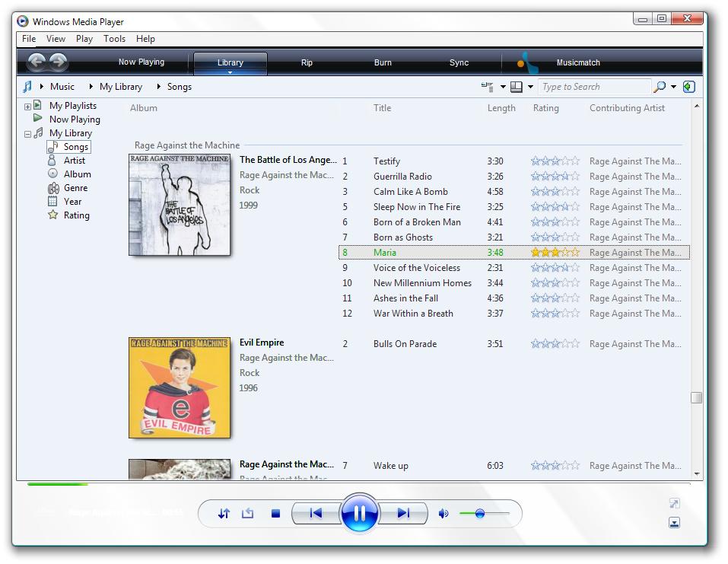Sort songs by Length column header
Image resolution: width=728 pixels, height=564 pixels.
501,108
